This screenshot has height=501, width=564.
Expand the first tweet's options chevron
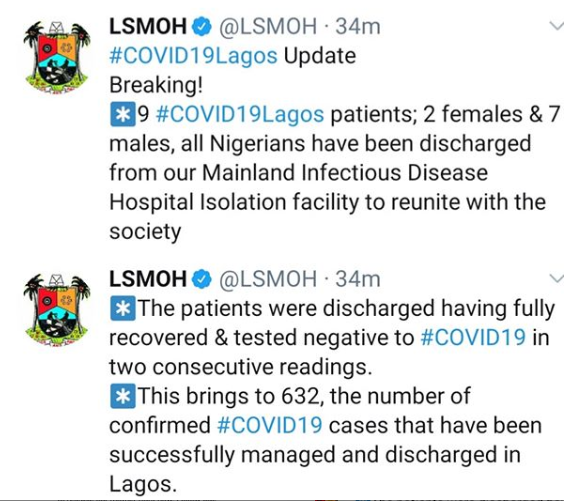coord(557,26)
